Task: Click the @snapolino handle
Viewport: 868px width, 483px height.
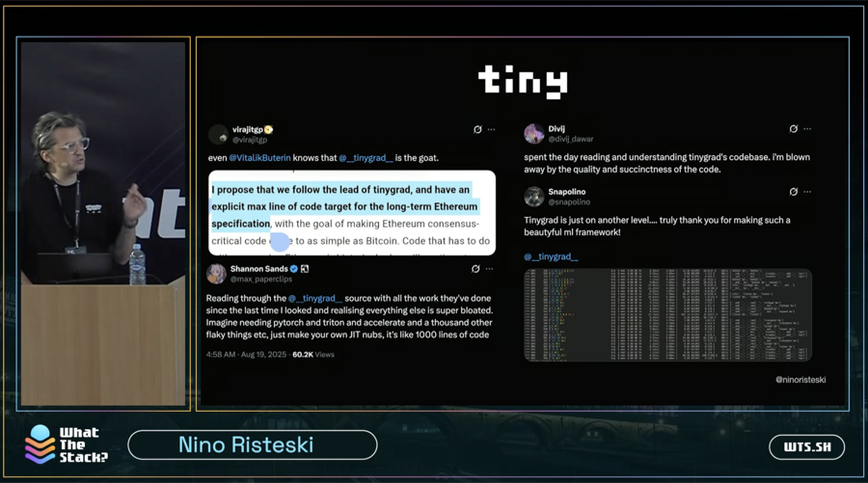Action: point(569,201)
